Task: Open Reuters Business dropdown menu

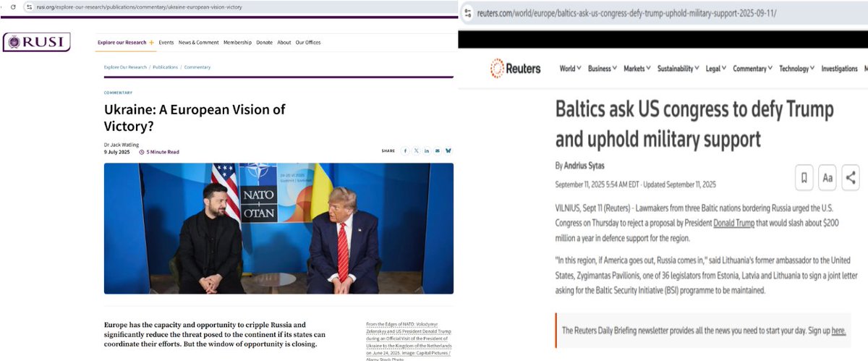Action: (603, 69)
